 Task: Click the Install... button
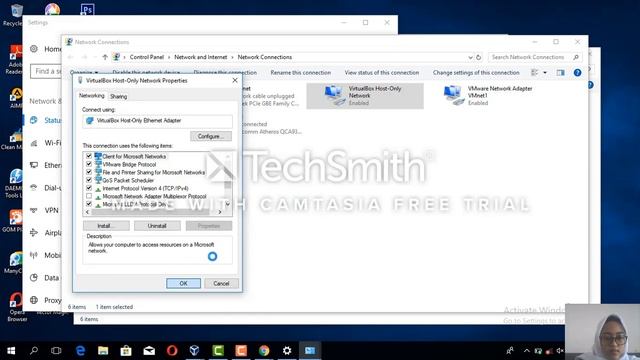click(x=106, y=226)
